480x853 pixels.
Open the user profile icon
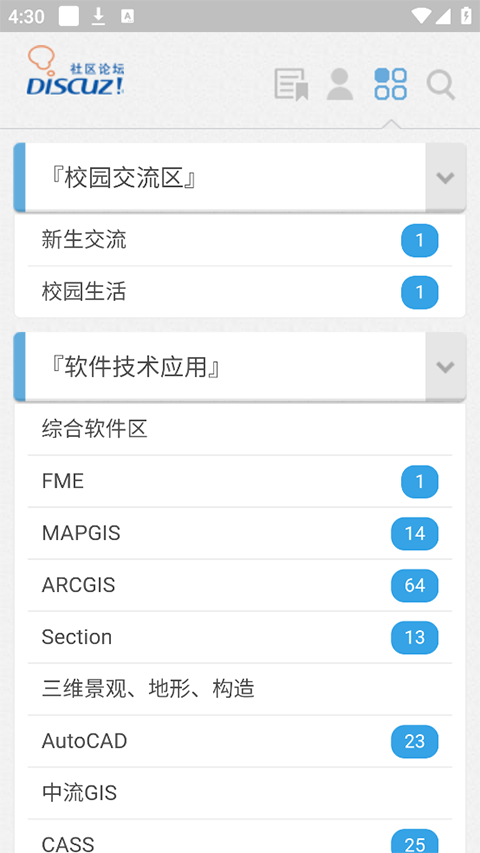[x=340, y=84]
